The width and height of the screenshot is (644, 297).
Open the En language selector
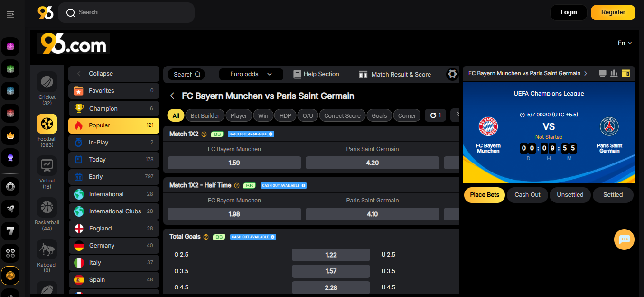pos(625,43)
